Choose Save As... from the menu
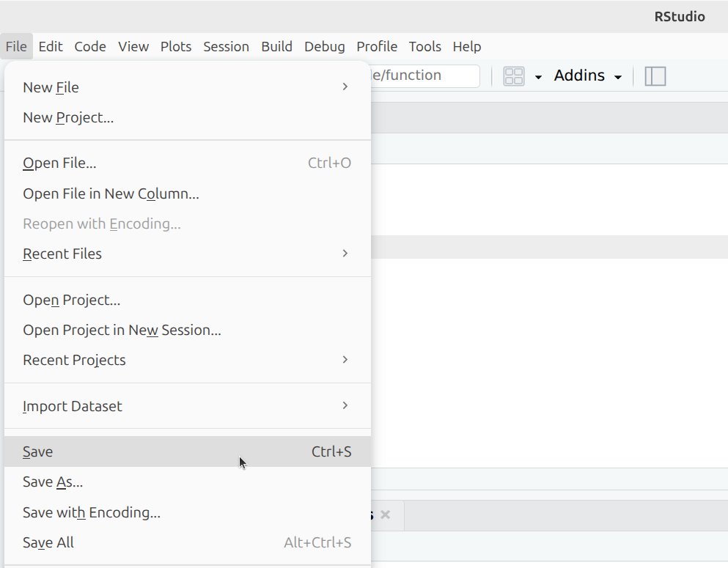Screen dimensions: 728x568 pos(188,482)
